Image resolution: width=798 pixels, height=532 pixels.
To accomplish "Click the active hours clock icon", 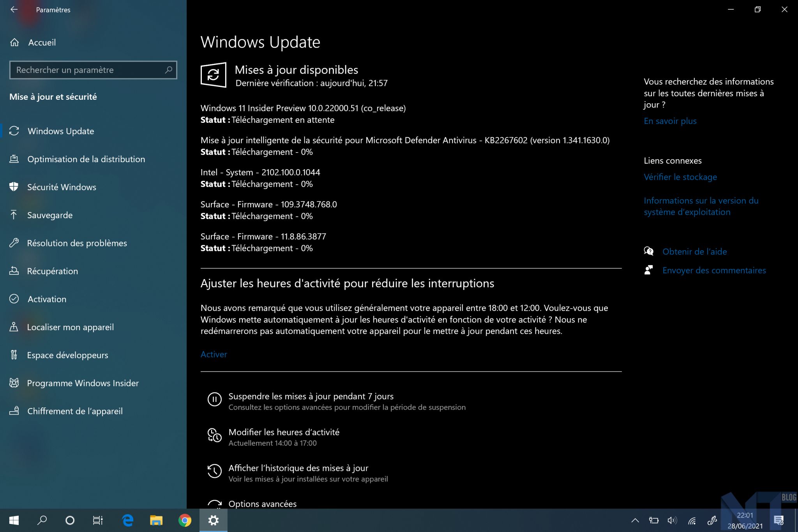I will coord(214,435).
